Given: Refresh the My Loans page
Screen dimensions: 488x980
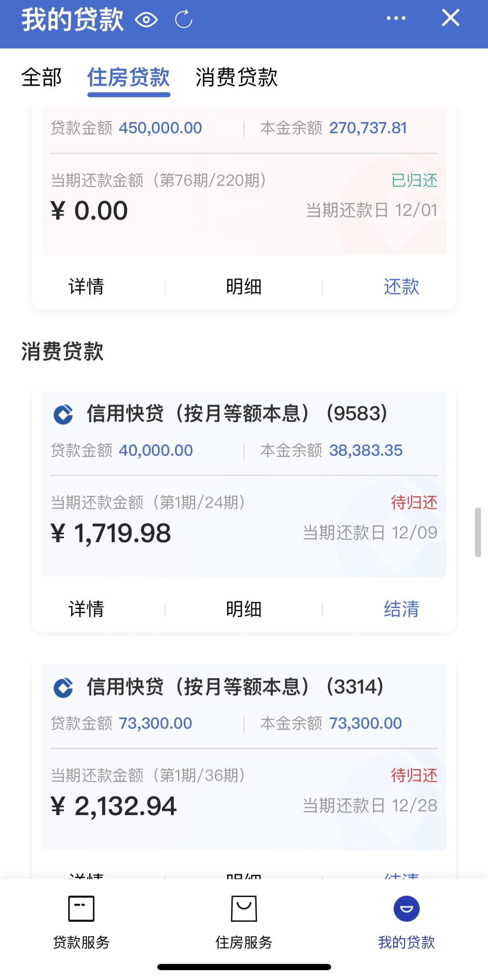Looking at the screenshot, I should (183, 19).
